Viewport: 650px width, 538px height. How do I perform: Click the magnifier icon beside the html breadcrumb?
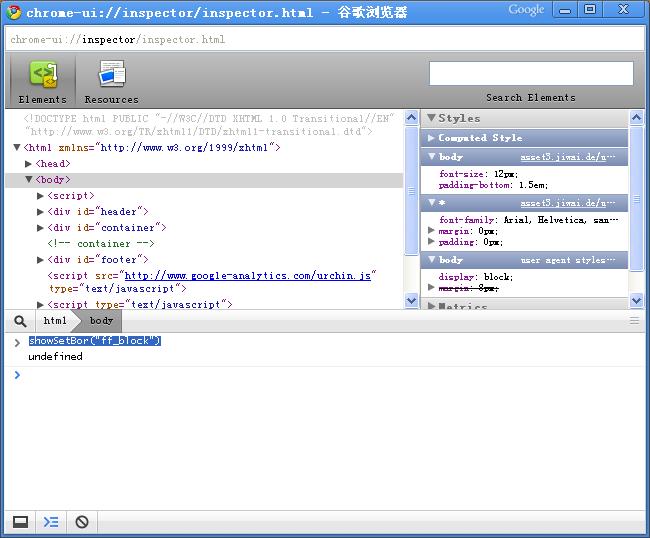point(20,321)
